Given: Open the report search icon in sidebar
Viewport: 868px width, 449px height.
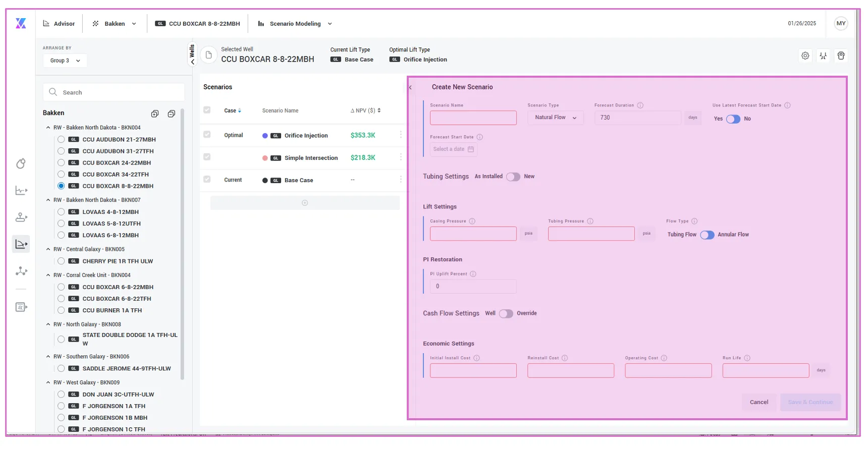Looking at the screenshot, I should pos(21,307).
